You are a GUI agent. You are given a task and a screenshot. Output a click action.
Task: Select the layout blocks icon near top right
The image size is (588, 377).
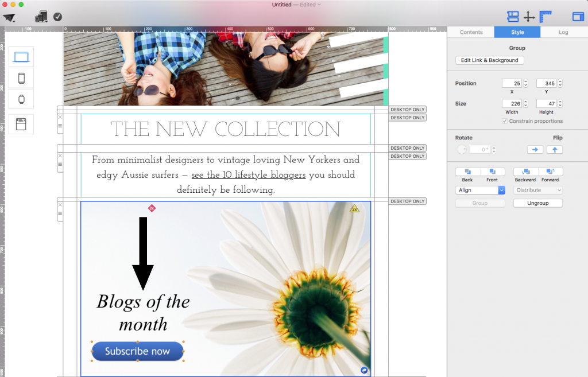coord(512,17)
